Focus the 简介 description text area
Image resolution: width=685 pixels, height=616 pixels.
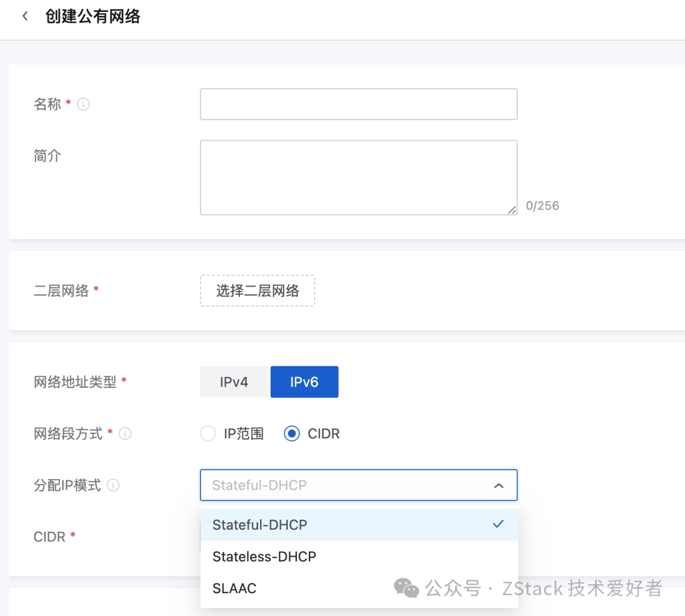pyautogui.click(x=358, y=177)
